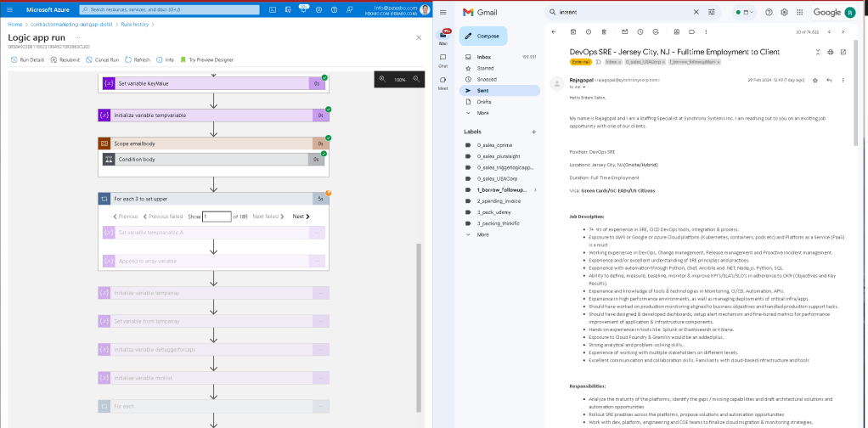868x428 pixels.
Task: Refresh the Logic app run
Action: click(x=138, y=59)
